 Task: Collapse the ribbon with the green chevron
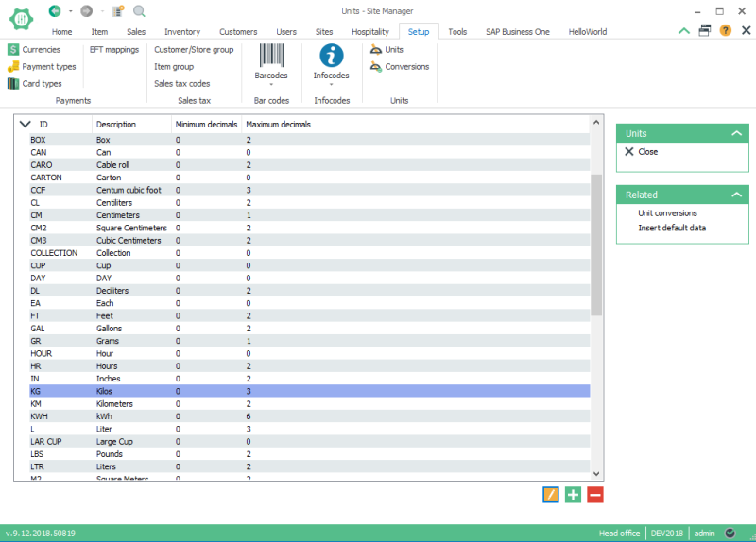click(684, 30)
